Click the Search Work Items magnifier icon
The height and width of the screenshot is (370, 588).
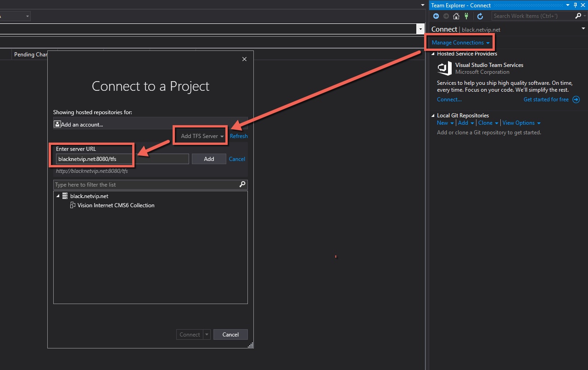[578, 16]
